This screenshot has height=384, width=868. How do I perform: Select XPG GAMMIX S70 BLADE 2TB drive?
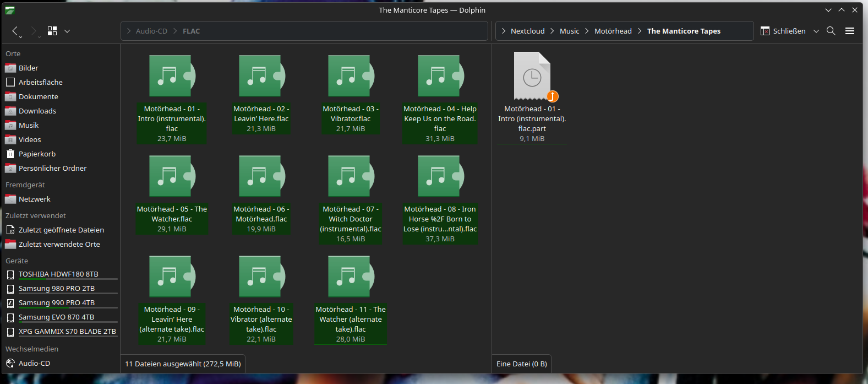(x=61, y=331)
